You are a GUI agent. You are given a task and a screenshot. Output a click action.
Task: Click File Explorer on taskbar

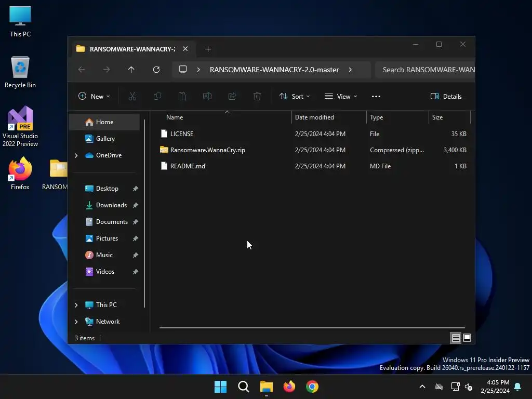[267, 387]
